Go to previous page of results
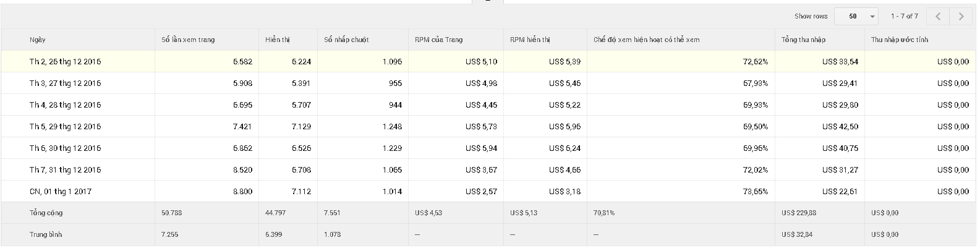The width and height of the screenshot is (980, 248). click(x=938, y=17)
